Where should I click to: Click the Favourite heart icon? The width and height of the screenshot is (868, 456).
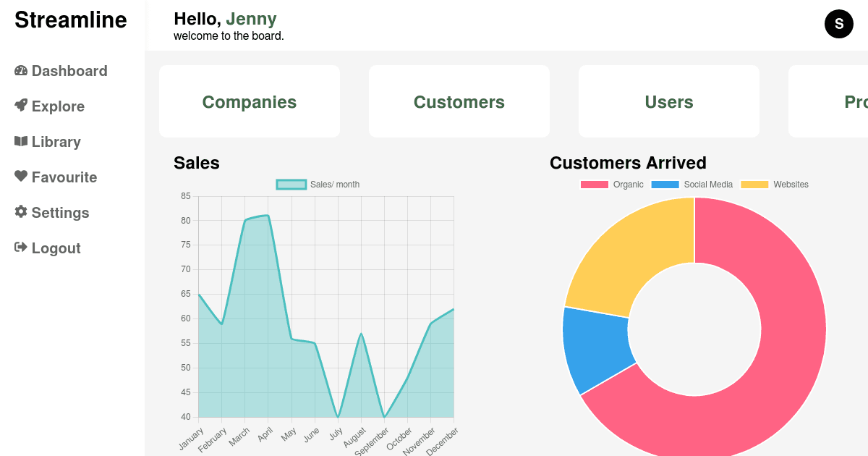(x=21, y=177)
